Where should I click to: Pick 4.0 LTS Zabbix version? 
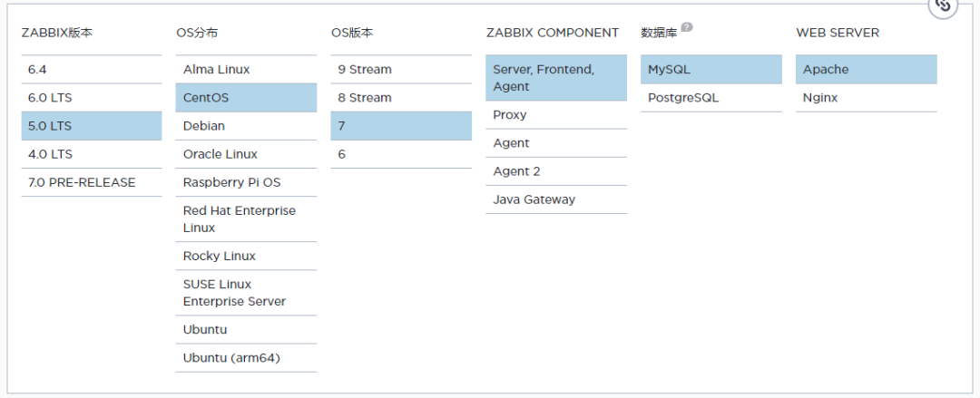tap(91, 154)
